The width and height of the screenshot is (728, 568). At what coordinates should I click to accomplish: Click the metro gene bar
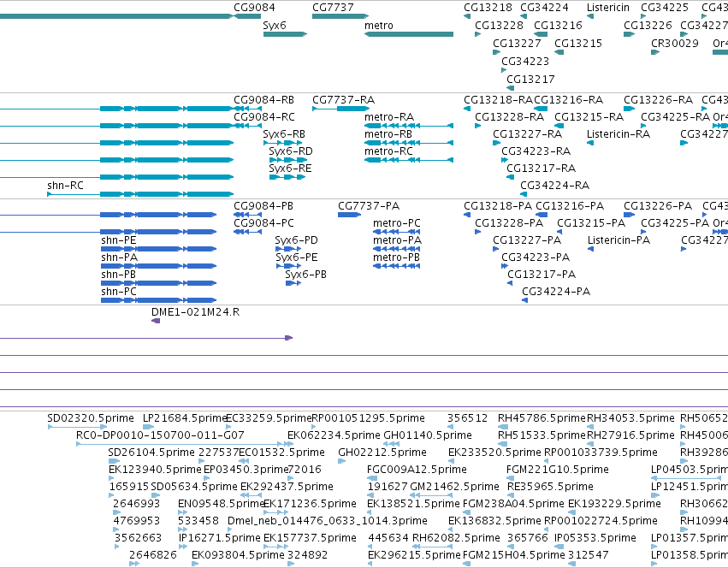(409, 34)
